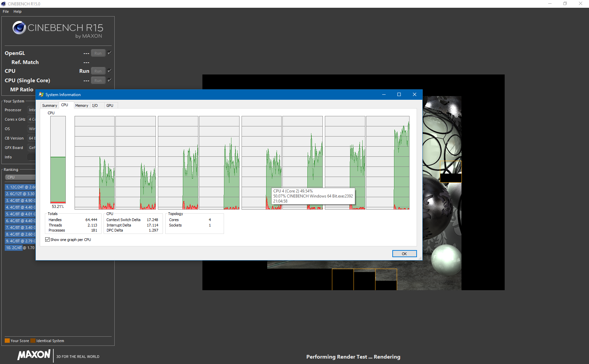Click the MP Ratio label
Viewport: 589px width, 364px height.
click(22, 90)
